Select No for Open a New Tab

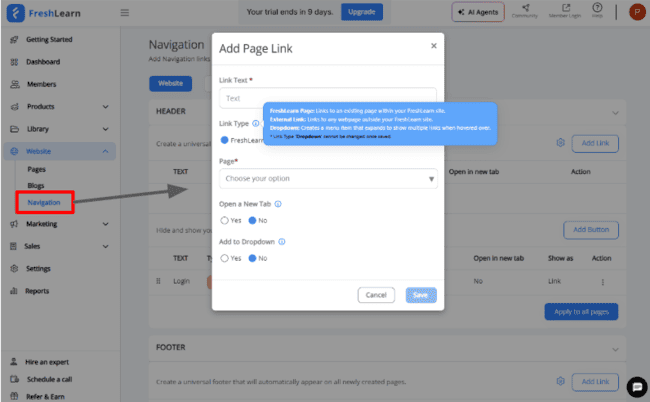[x=252, y=220]
